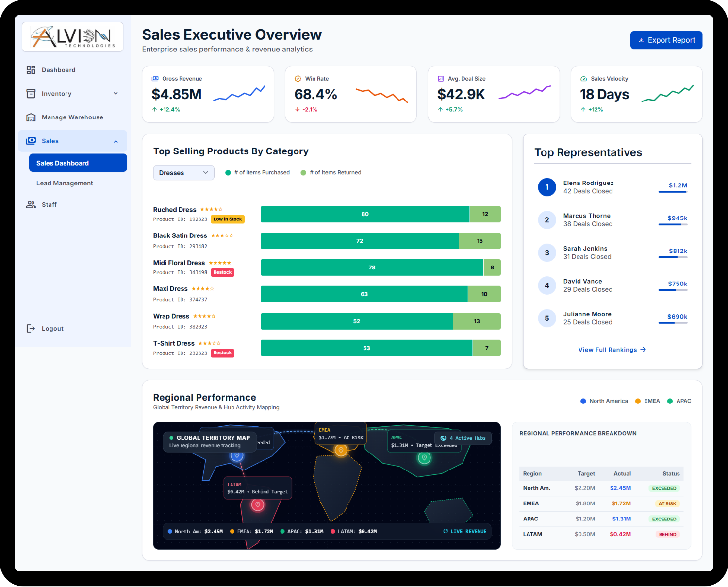Click the Logout door arrow icon
Image resolution: width=728 pixels, height=587 pixels.
coord(31,329)
